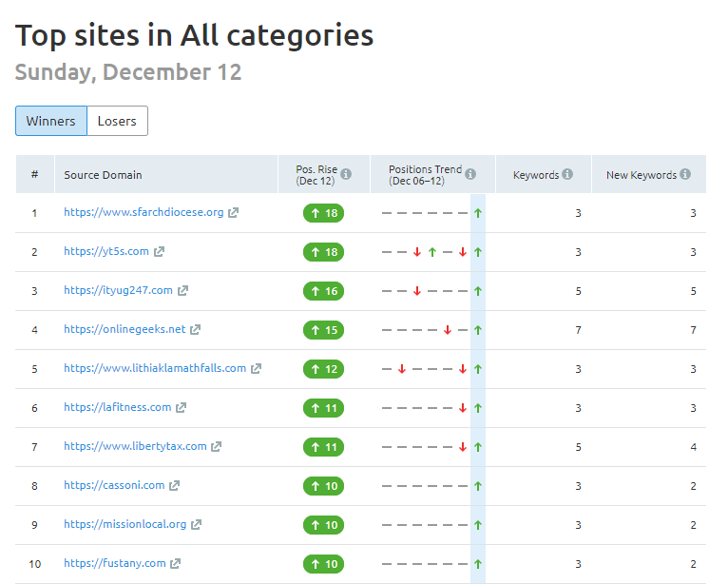Screen dimensions: 728x584
Task: Click the New Keywords value 2 for fustany.com
Action: coord(693,564)
